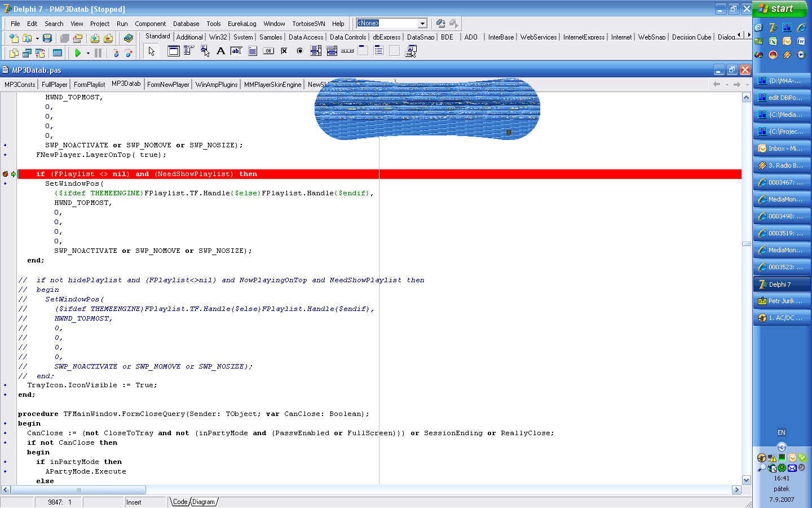Open the Start menu button
812x508 pixels.
776,8
